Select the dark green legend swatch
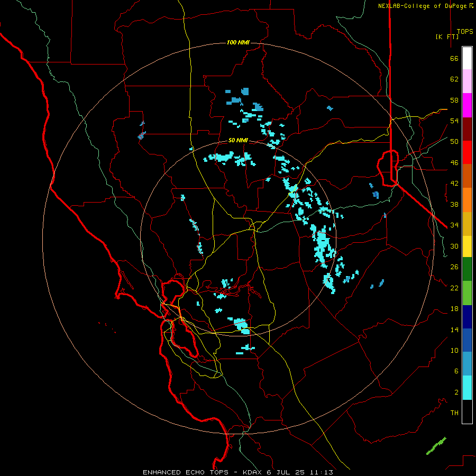Viewport: 476px width, 476px height. pyautogui.click(x=467, y=269)
